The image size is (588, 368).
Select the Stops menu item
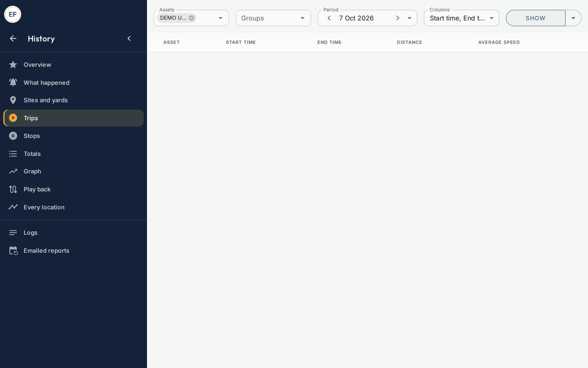click(x=73, y=136)
